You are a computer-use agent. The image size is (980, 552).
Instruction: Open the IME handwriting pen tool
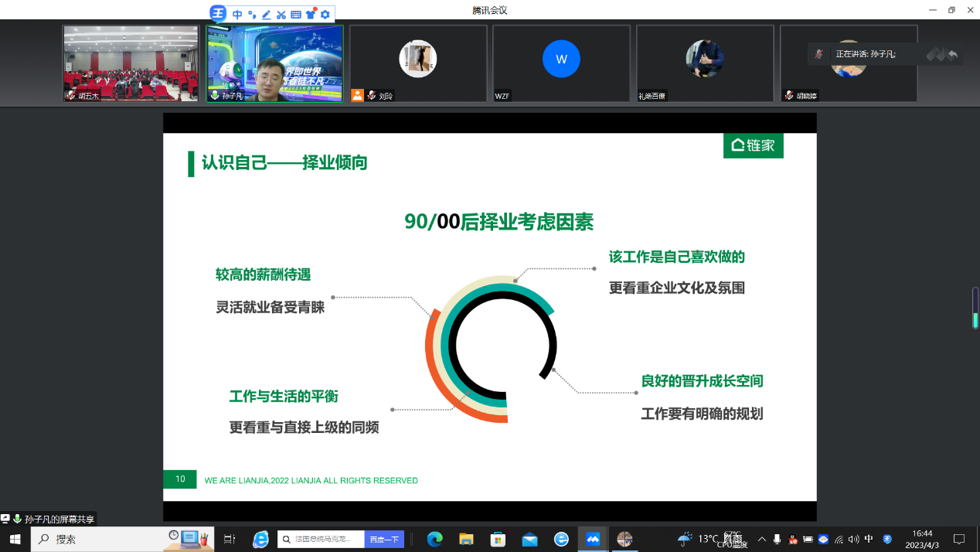coord(267,14)
